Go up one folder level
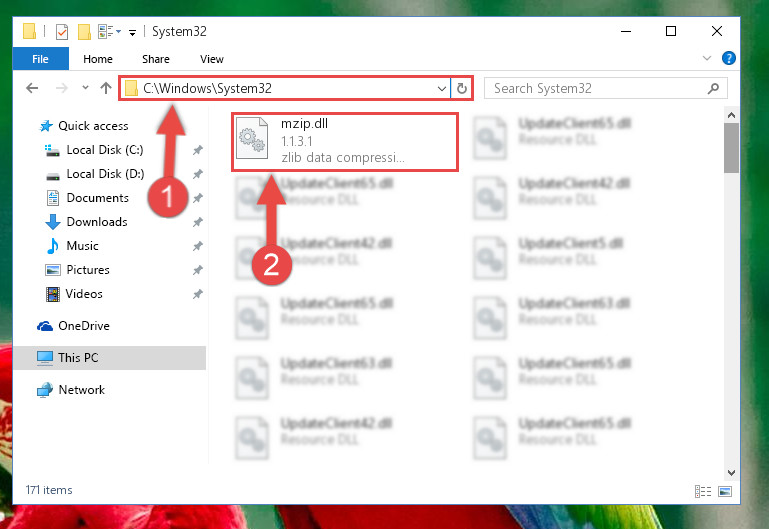769x529 pixels. click(x=106, y=88)
